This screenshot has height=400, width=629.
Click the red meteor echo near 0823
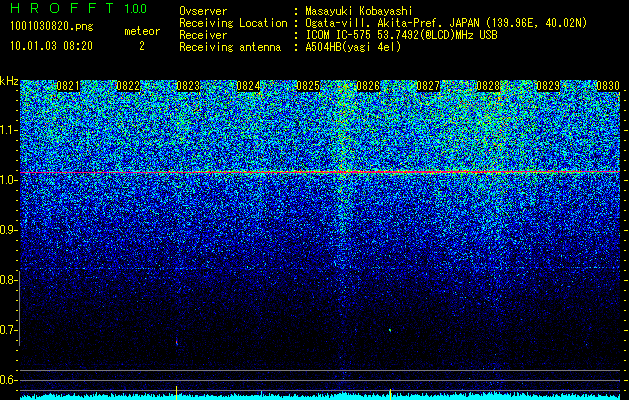[177, 342]
